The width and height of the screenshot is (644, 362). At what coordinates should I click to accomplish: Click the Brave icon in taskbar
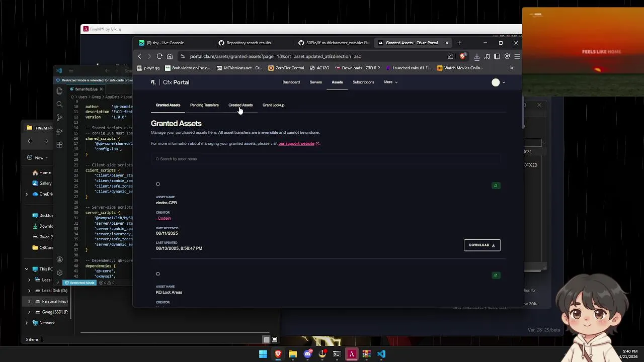(x=278, y=354)
